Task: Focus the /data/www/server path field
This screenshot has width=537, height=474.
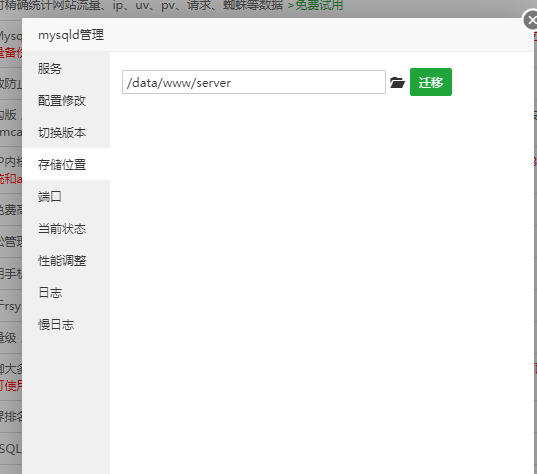Action: click(x=254, y=82)
